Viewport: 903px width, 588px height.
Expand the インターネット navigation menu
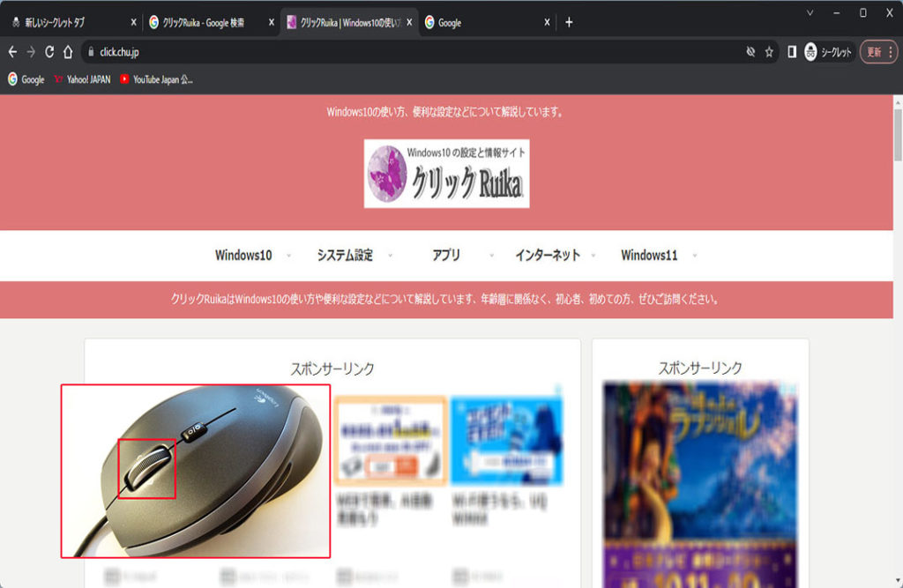click(x=548, y=255)
